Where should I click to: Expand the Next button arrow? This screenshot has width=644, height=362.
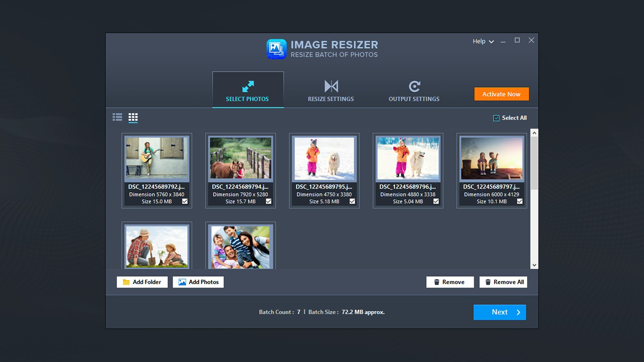coord(518,312)
